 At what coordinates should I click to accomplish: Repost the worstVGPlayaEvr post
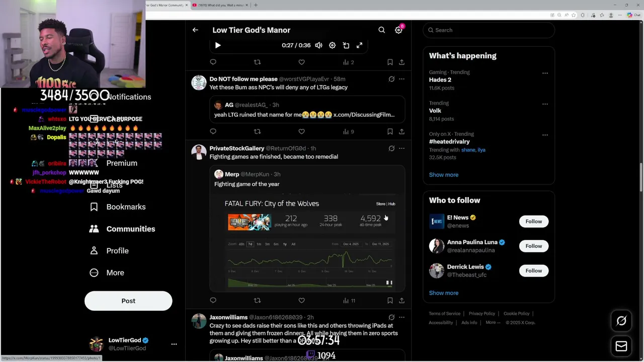(x=257, y=132)
